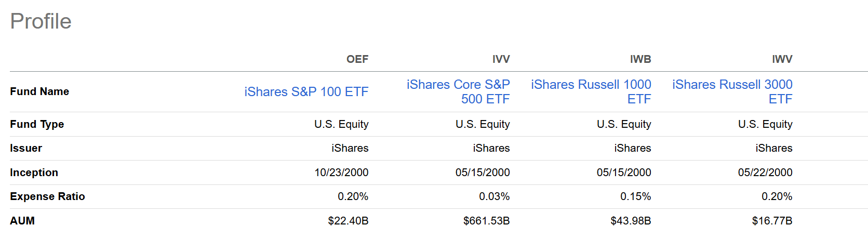868x239 pixels.
Task: Select the Fund Type row label
Action: [37, 124]
